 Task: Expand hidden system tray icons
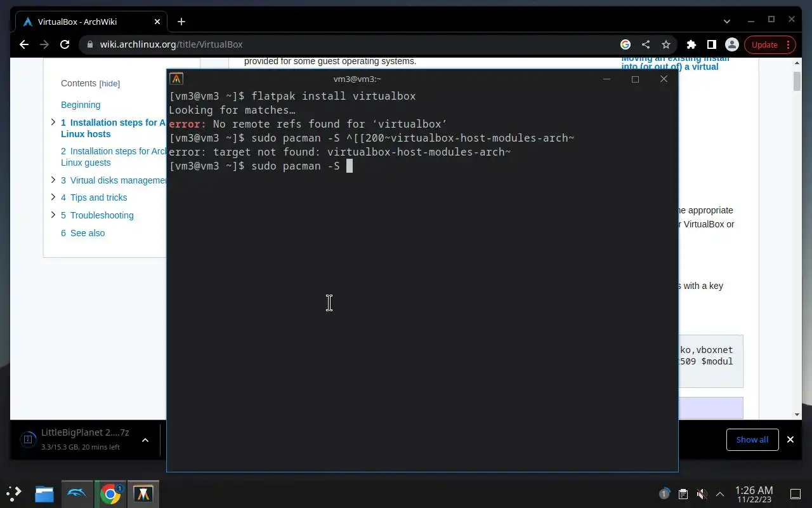(720, 493)
